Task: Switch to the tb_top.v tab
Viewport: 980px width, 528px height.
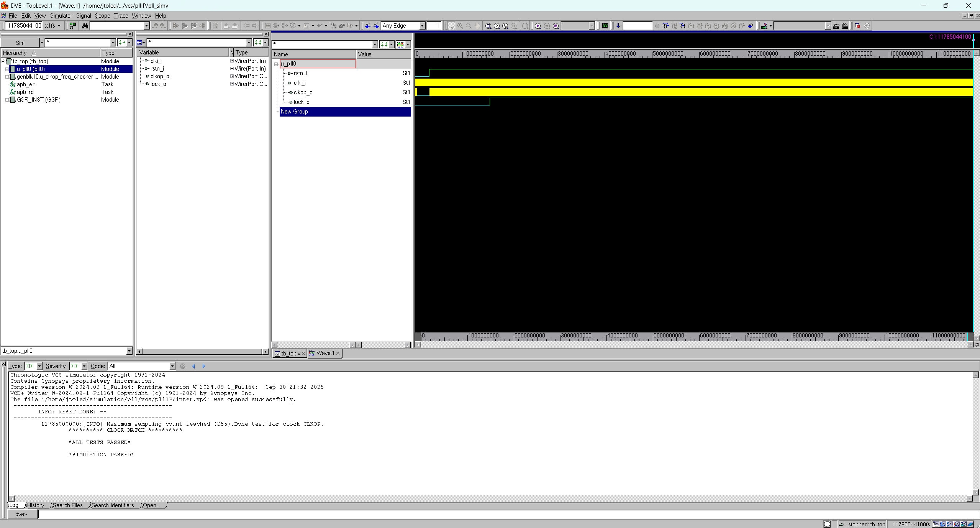Action: (x=290, y=353)
